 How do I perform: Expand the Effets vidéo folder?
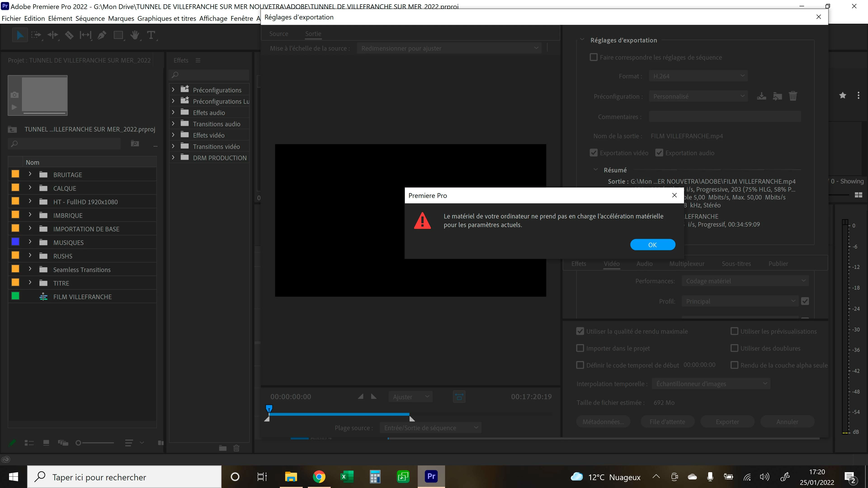pos(173,135)
